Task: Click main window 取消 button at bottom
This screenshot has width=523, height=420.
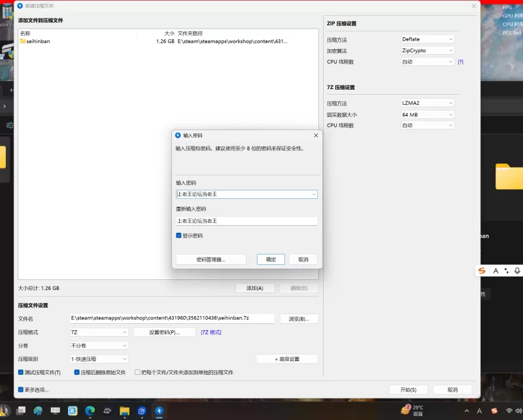Action: [452, 390]
